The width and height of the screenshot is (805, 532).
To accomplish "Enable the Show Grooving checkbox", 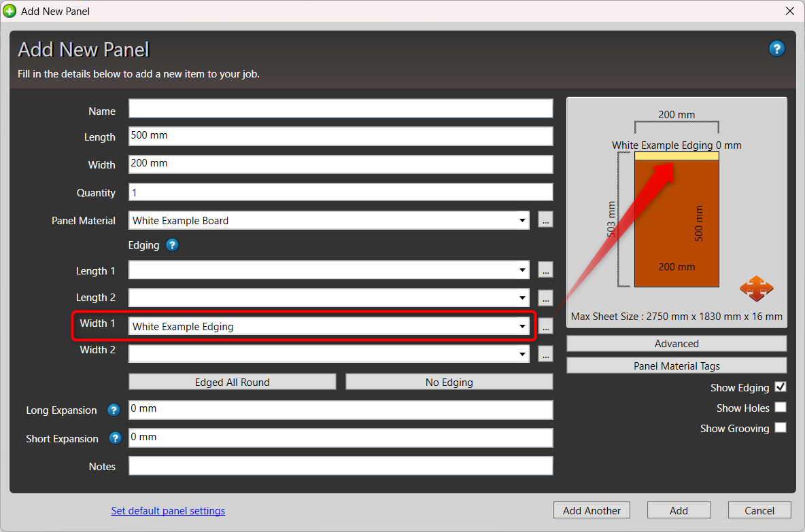I will click(781, 428).
